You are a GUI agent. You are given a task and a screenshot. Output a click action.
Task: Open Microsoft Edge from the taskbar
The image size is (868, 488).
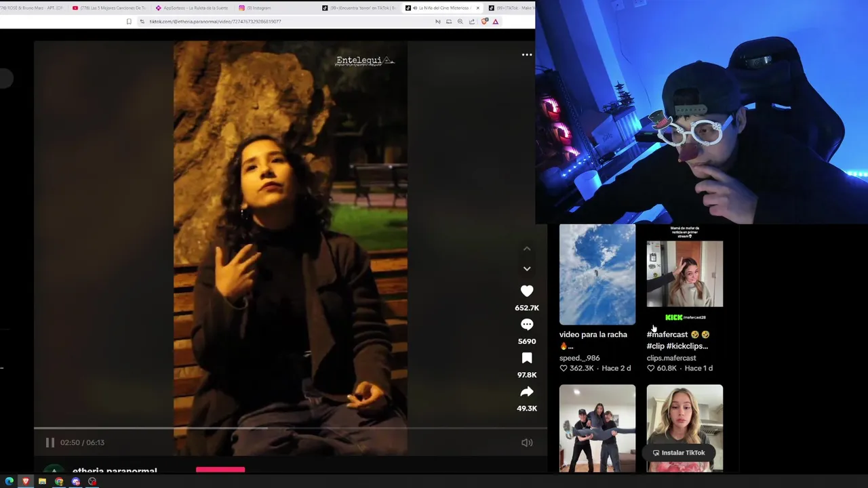pyautogui.click(x=9, y=481)
